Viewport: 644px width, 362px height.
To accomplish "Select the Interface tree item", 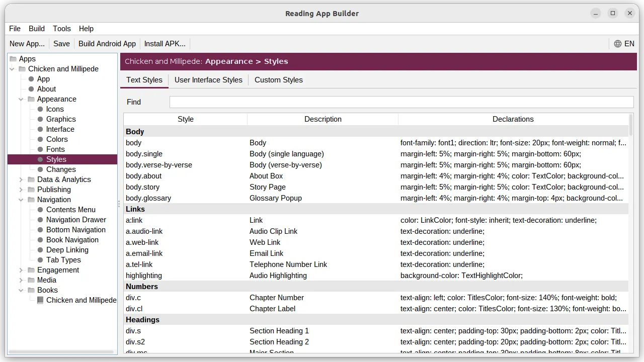I will (x=60, y=129).
